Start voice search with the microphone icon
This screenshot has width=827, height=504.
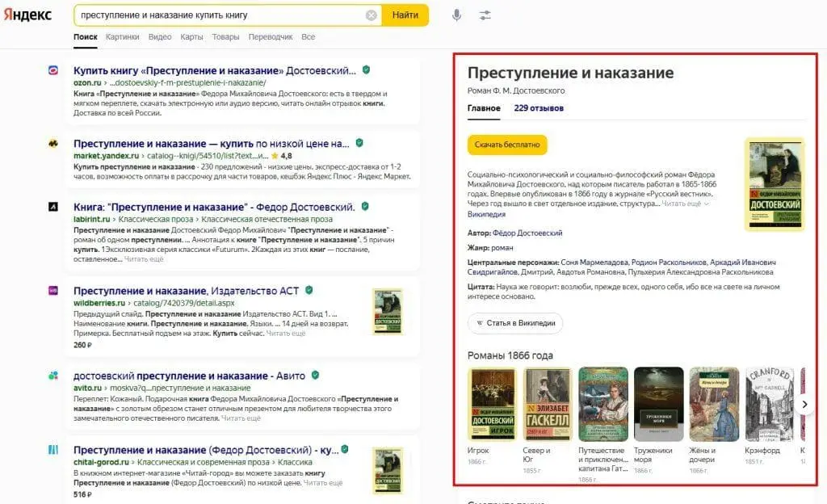coord(457,15)
